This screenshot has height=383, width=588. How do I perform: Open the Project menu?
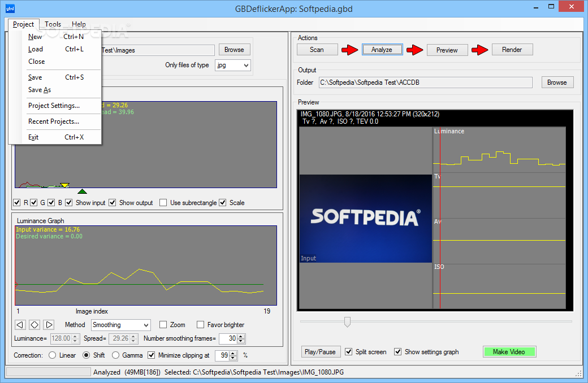point(23,24)
